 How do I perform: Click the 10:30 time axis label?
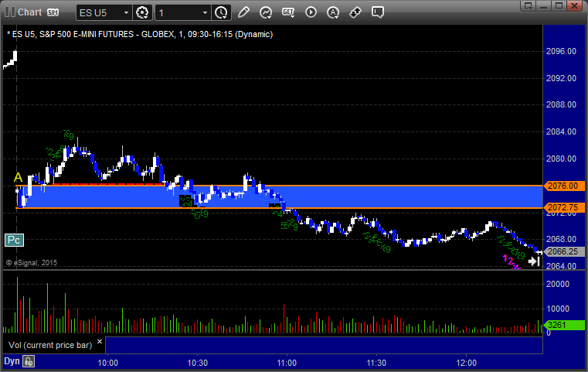[198, 363]
